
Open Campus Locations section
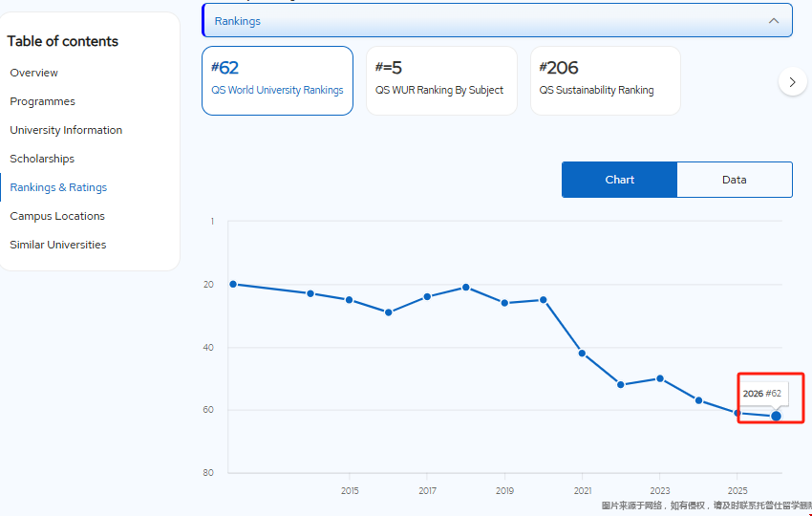tap(57, 216)
